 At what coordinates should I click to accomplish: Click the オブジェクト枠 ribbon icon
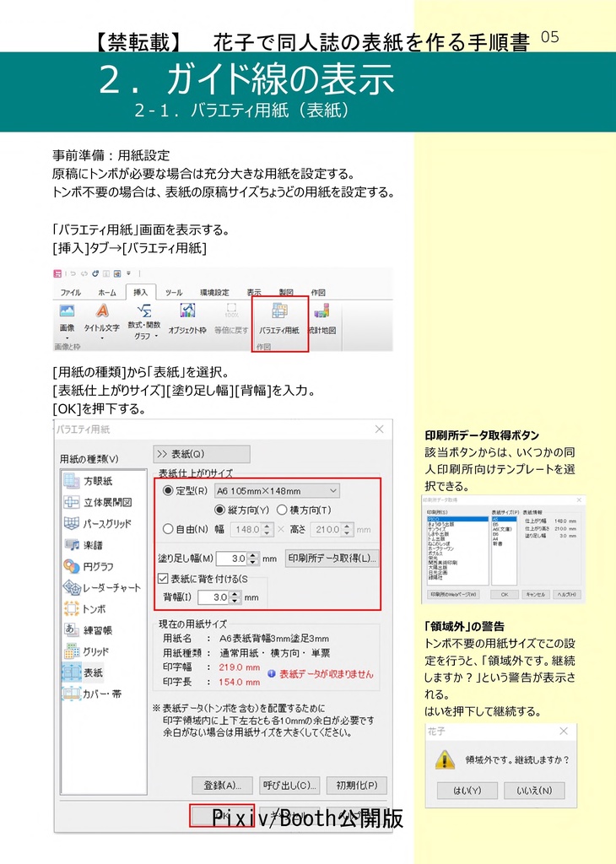(x=187, y=310)
